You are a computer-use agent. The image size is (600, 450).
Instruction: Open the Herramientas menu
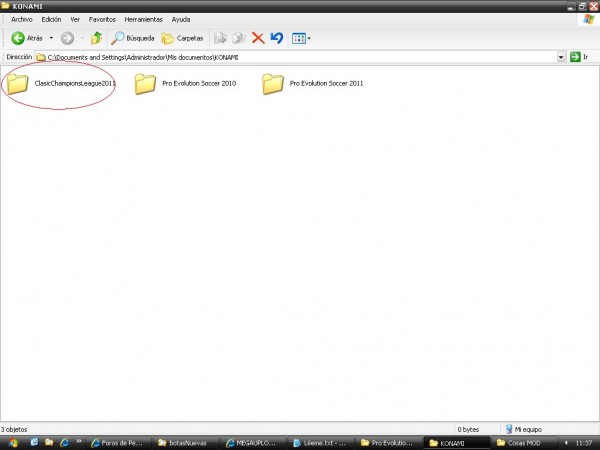tap(143, 19)
